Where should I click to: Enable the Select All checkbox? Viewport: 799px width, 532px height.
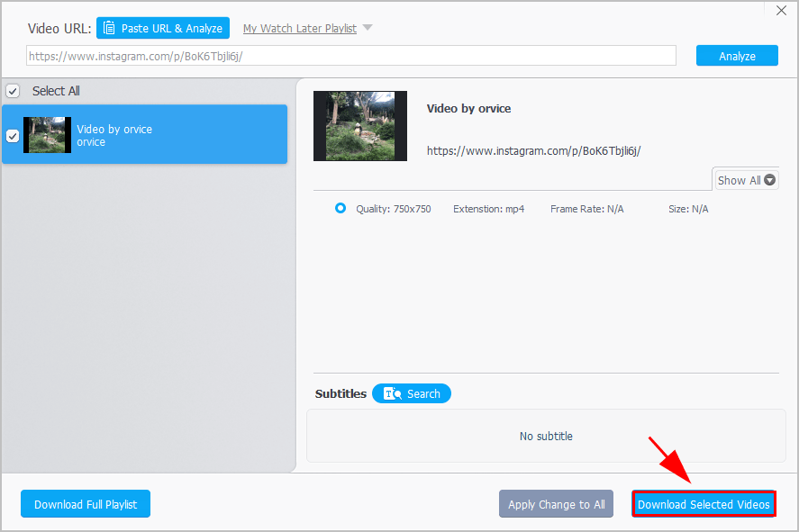coord(13,91)
